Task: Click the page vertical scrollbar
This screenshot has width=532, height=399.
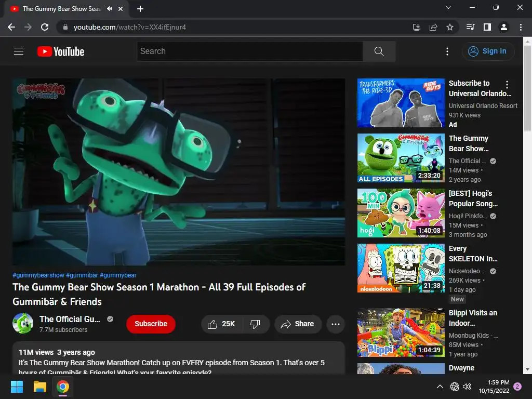Action: click(527, 88)
